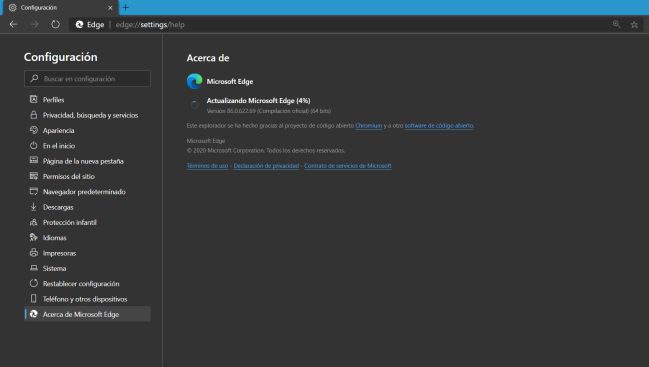
Task: Close the Configuración tab
Action: pyautogui.click(x=110, y=7)
